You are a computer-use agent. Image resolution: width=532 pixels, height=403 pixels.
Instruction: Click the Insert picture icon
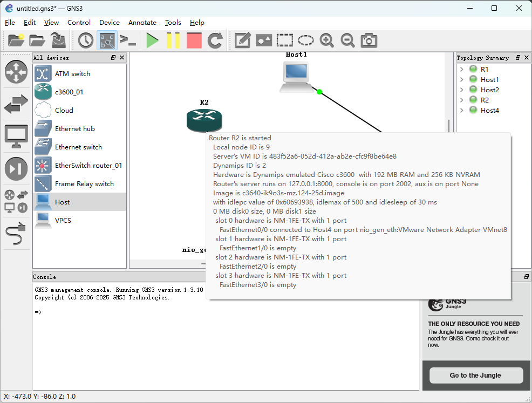(x=264, y=40)
